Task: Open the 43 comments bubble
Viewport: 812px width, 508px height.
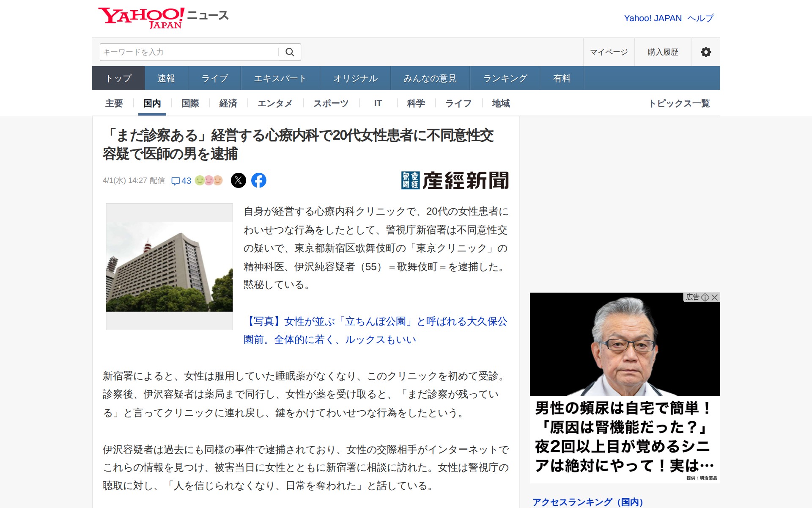Action: point(181,181)
